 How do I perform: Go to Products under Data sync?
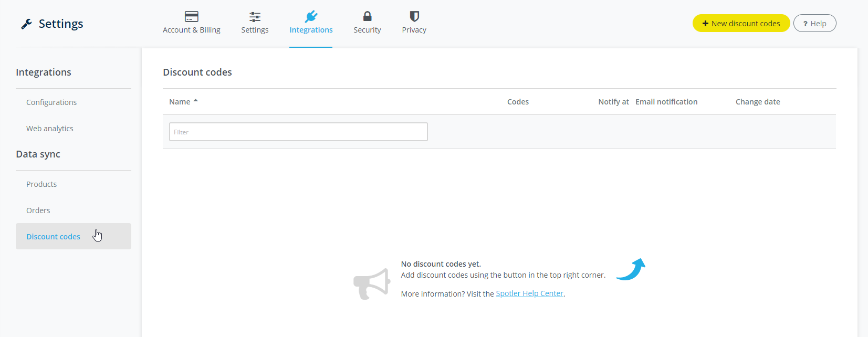[x=41, y=184]
